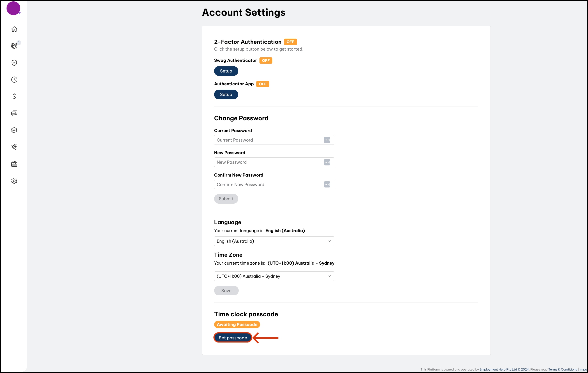Image resolution: width=588 pixels, height=373 pixels.
Task: Open the dollar sign payroll icon
Action: click(x=14, y=96)
